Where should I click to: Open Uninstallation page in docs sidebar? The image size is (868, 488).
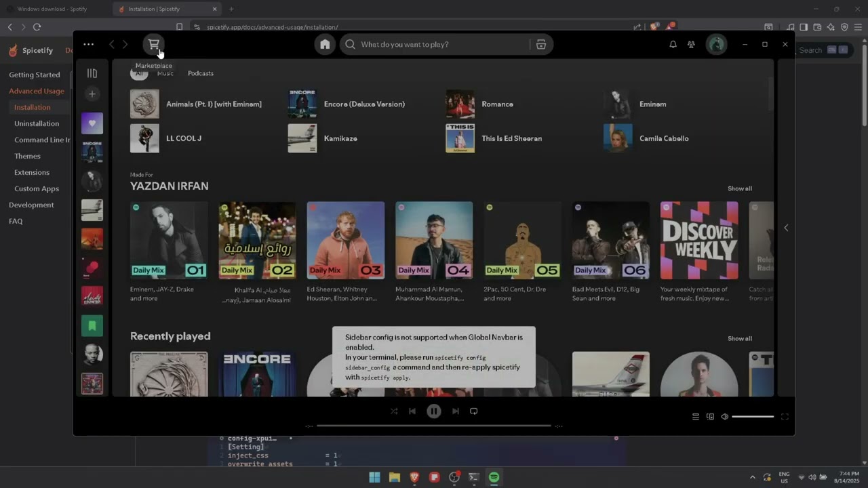(x=37, y=123)
